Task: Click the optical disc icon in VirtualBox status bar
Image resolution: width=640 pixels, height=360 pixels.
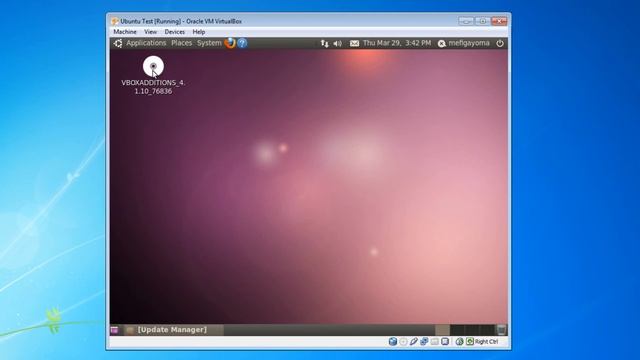Action: (403, 342)
